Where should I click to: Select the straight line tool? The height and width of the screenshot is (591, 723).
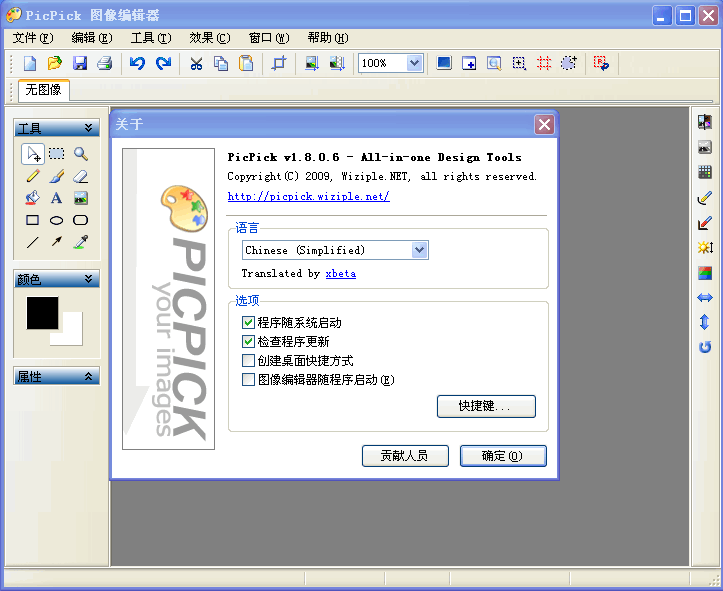click(x=33, y=242)
